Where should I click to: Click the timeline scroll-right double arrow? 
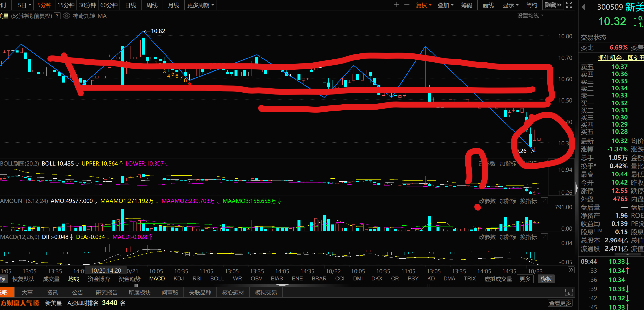(571, 270)
